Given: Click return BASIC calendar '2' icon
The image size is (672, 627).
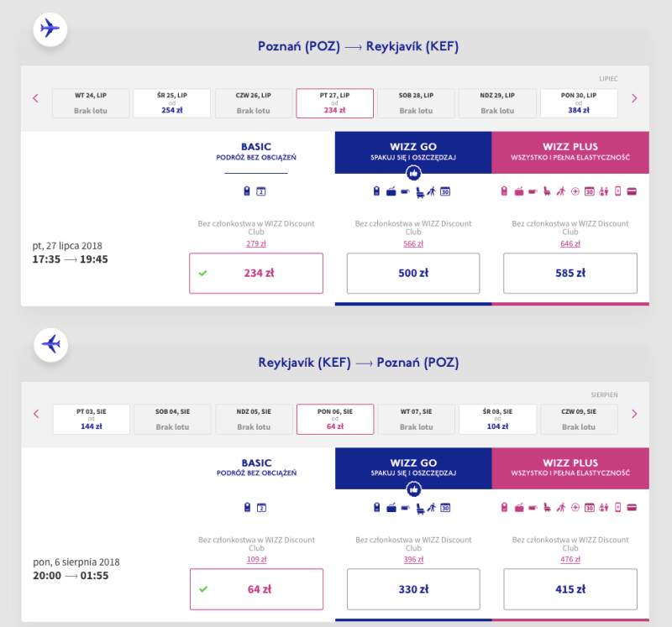Looking at the screenshot, I should [x=261, y=508].
